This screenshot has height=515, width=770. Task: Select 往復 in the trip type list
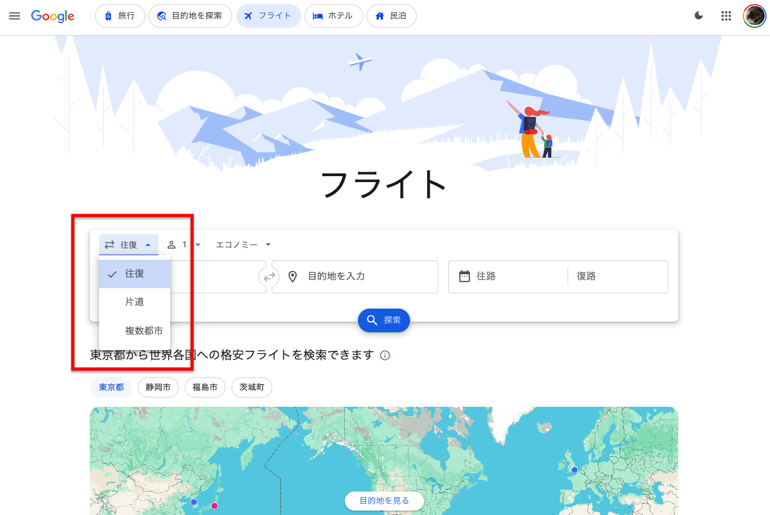(x=135, y=273)
